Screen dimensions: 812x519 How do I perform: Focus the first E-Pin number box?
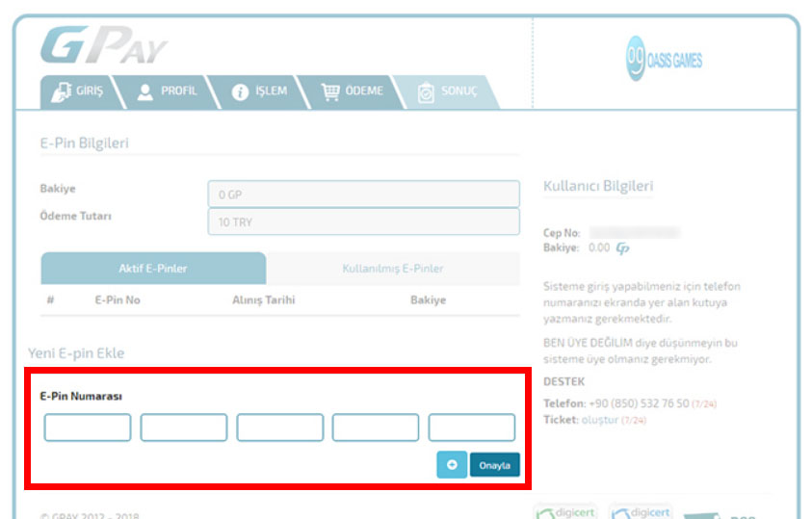click(88, 428)
